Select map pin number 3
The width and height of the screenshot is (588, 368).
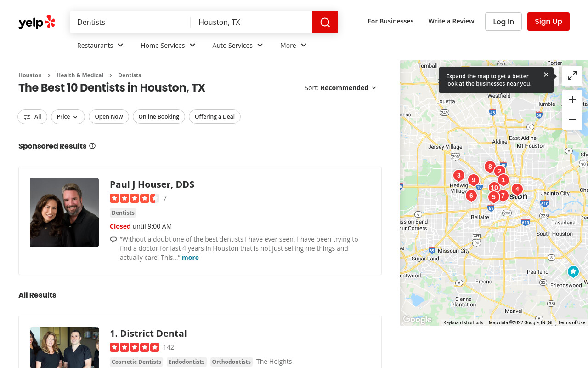(x=458, y=175)
